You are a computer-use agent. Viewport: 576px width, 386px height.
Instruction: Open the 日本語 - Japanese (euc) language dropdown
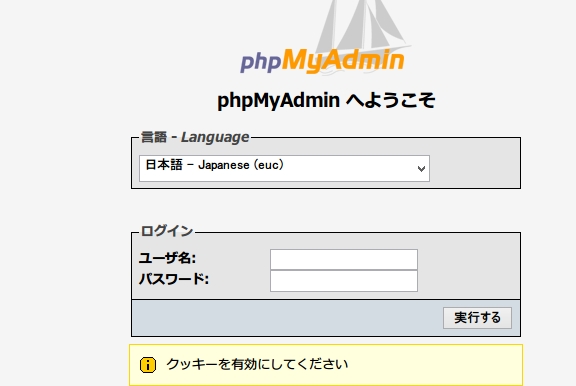coord(284,168)
